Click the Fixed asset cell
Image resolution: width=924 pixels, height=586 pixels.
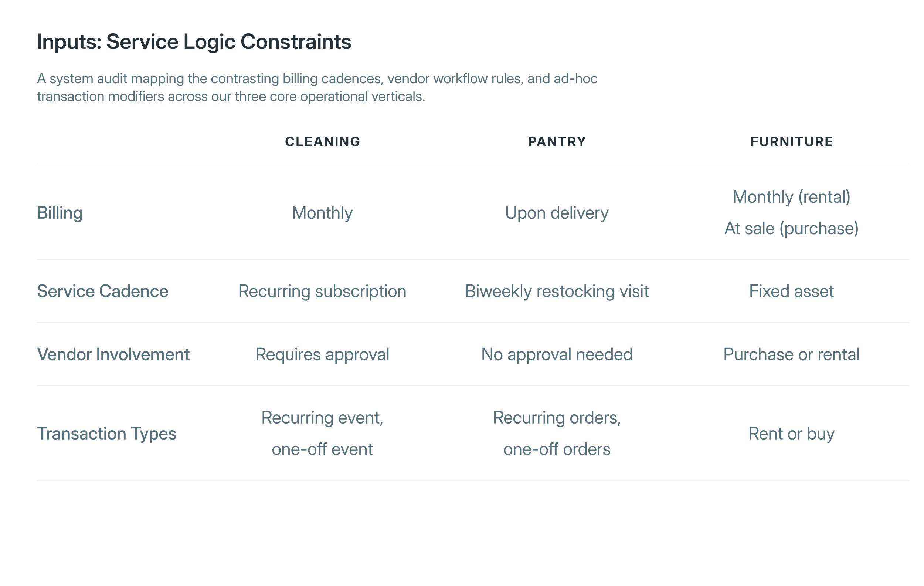point(792,291)
